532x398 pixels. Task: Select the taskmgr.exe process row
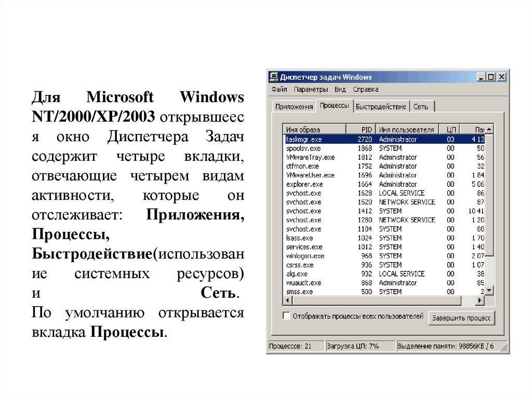click(384, 140)
